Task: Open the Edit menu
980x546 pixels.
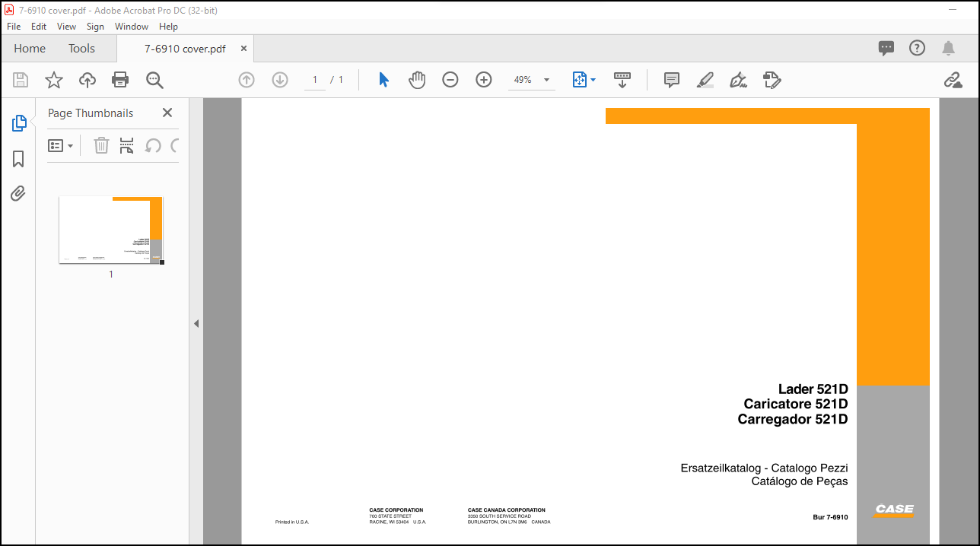Action: pos(39,26)
